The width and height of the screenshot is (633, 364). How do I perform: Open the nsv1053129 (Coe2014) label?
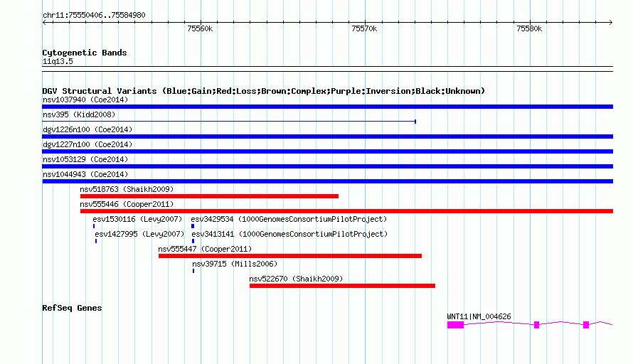85,159
